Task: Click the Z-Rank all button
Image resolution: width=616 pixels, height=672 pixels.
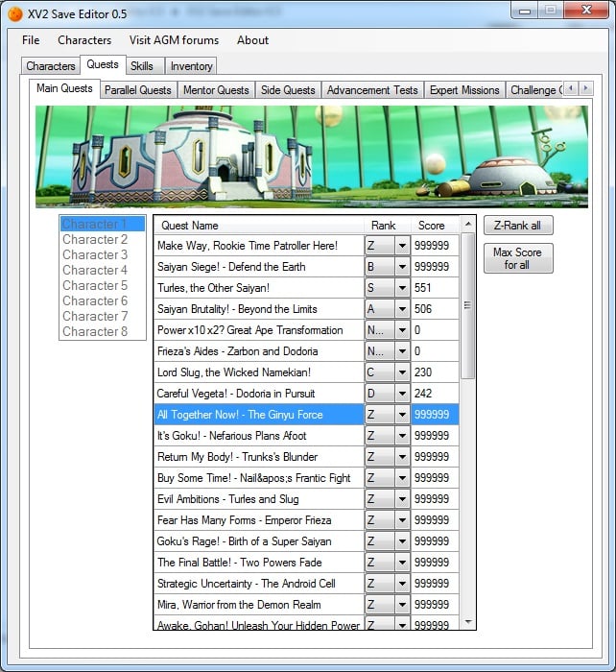Action: point(518,226)
